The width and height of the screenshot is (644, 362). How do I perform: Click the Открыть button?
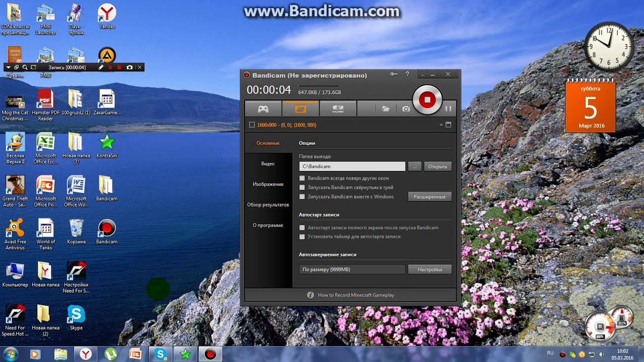pyautogui.click(x=438, y=166)
